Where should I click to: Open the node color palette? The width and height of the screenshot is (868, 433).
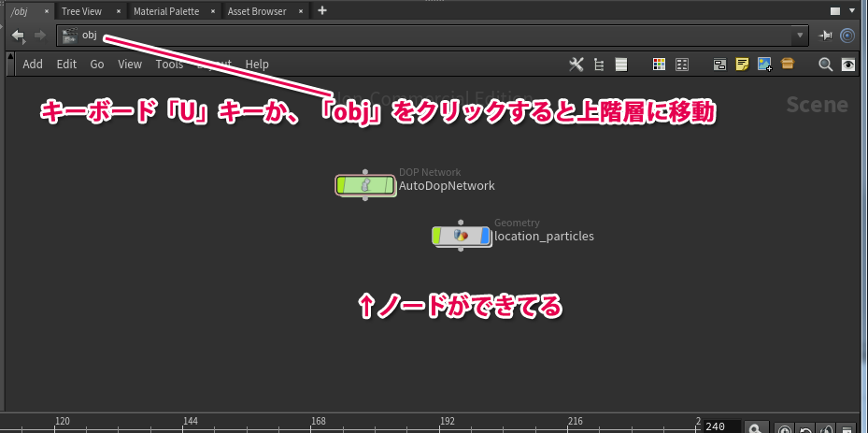click(x=659, y=65)
